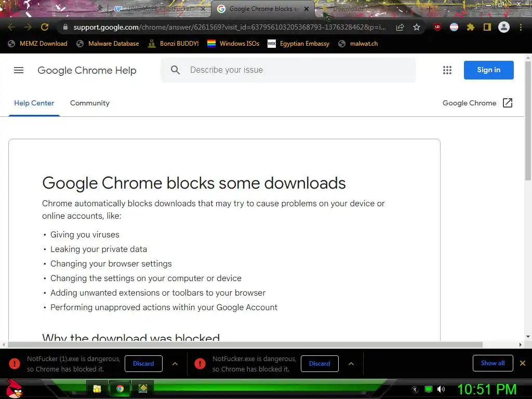Discard the blocked NotFucker.exe download
532x399 pixels.
320,363
